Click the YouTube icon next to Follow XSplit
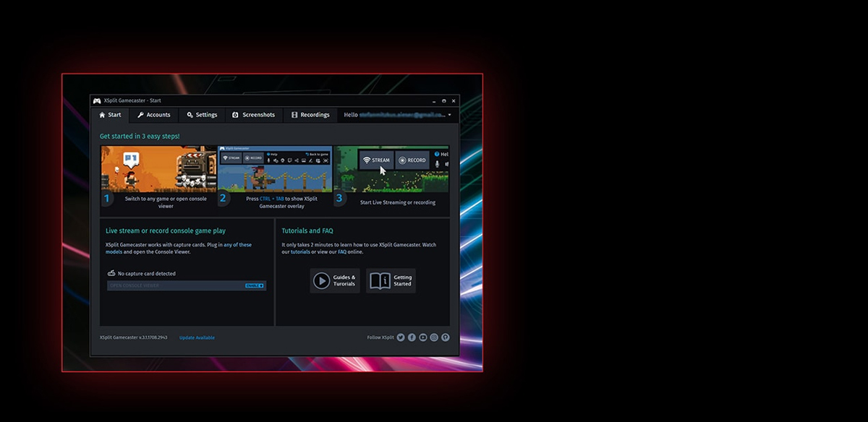Viewport: 868px width, 422px height. pos(423,337)
